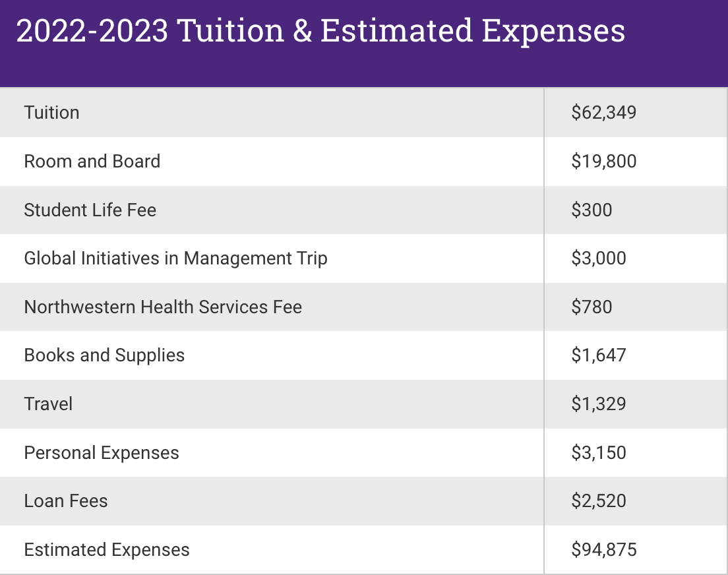Select the $780 health fee amount

tap(591, 307)
